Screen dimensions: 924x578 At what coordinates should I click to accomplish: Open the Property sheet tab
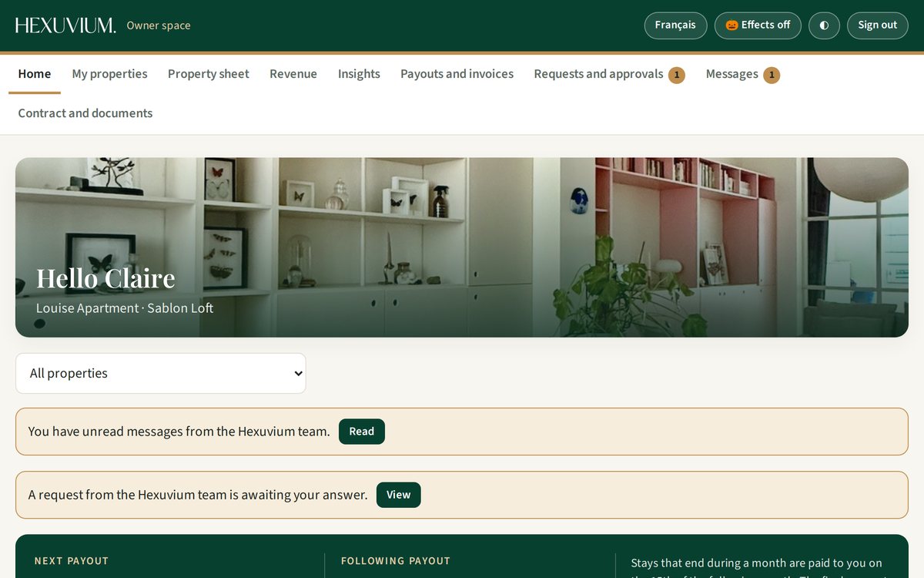209,74
